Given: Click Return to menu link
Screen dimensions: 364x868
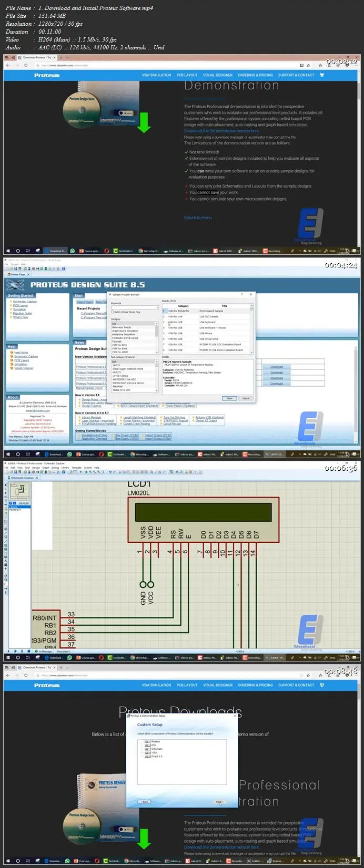Looking at the screenshot, I should tap(198, 218).
